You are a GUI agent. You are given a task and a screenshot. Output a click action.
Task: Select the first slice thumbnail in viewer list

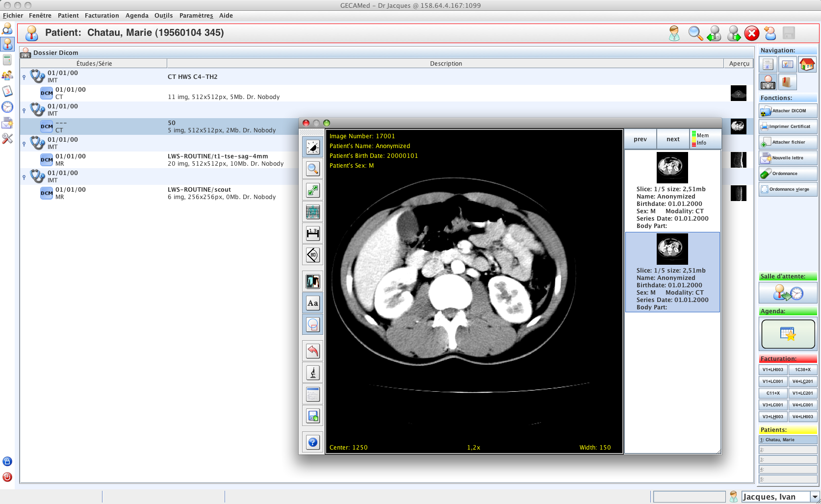(x=672, y=168)
